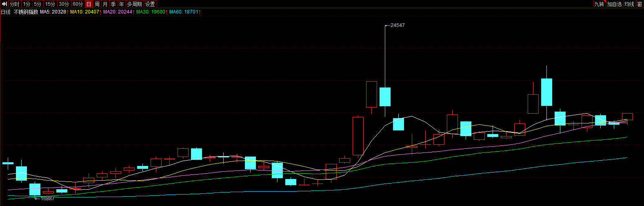
Task: Open the 设置 settings button
Action: click(x=150, y=4)
